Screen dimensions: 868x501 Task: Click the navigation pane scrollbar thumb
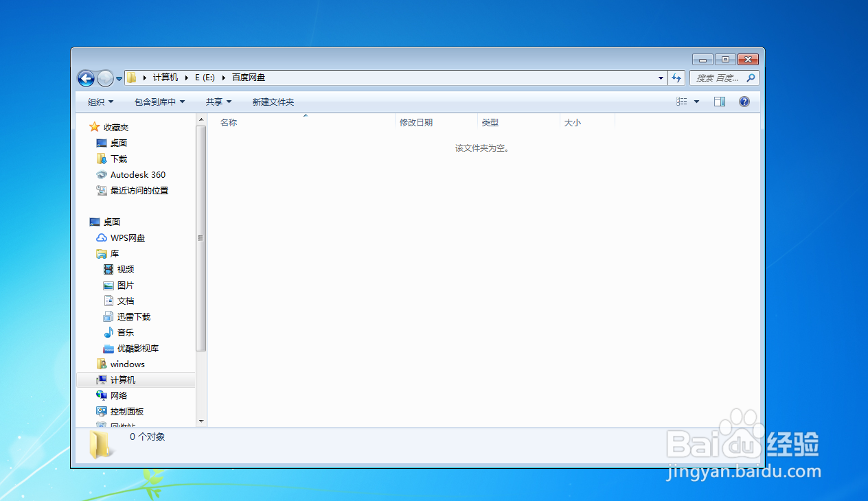pyautogui.click(x=201, y=238)
